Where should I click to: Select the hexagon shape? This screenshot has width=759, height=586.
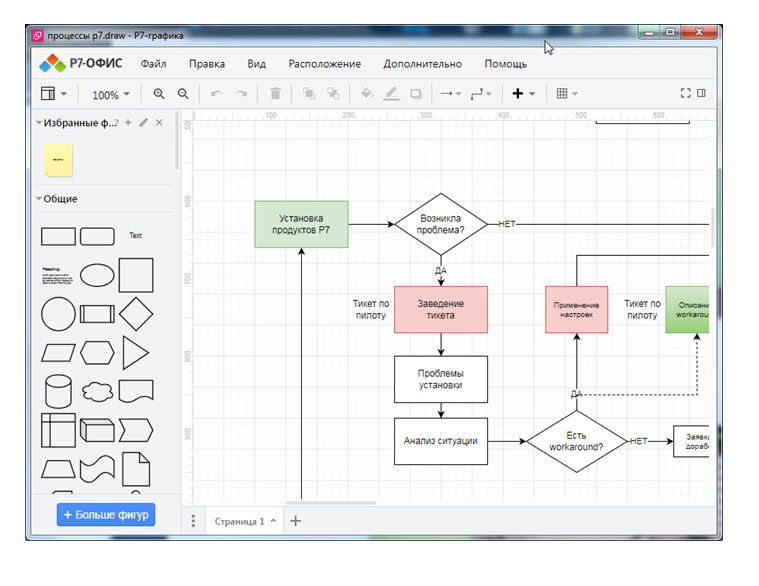tap(97, 353)
